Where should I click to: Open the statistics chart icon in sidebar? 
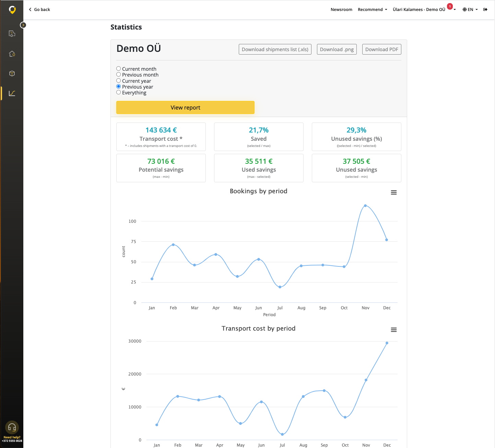pyautogui.click(x=12, y=93)
